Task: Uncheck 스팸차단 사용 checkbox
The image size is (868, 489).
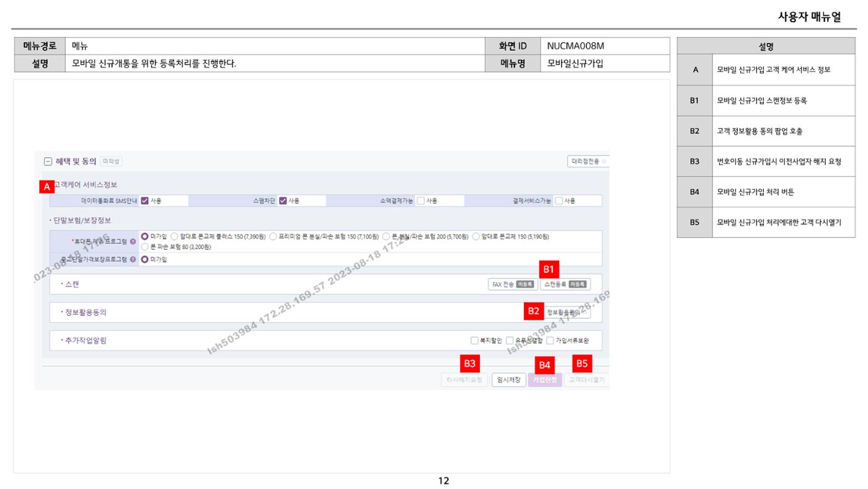Action: tap(283, 200)
